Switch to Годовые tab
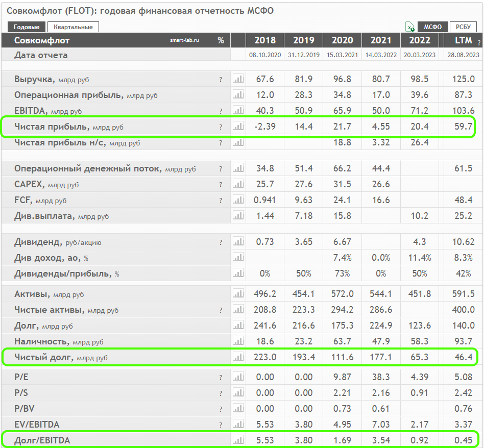484x448 pixels. click(x=27, y=27)
